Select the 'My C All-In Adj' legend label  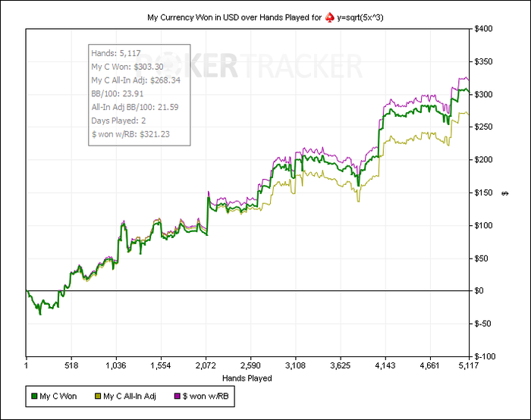[x=130, y=396]
